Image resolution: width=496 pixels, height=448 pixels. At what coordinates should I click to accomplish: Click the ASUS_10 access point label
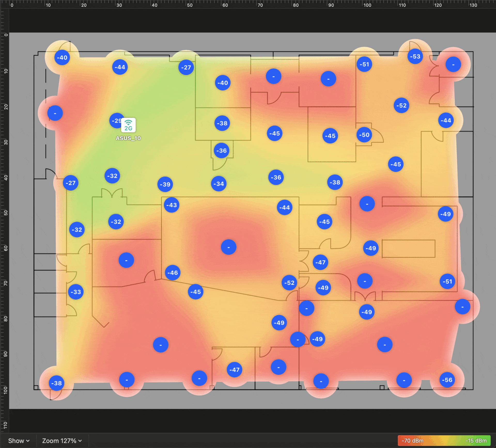tap(128, 138)
